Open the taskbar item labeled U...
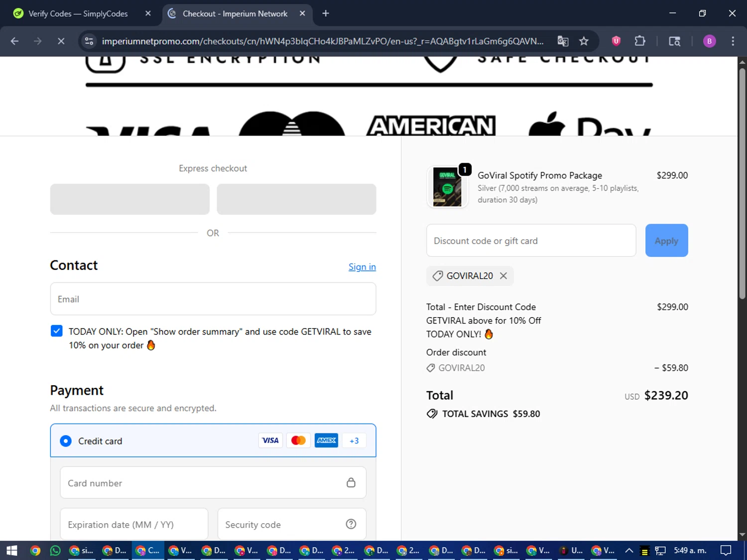 571,551
